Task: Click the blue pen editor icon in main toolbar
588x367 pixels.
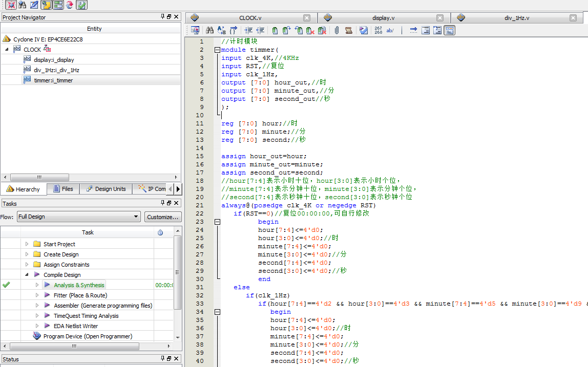Action: pos(34,5)
